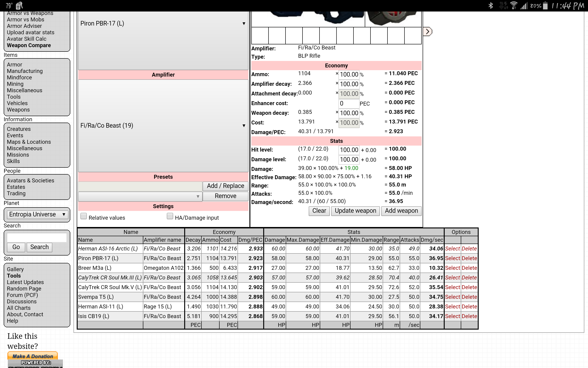Tap the battery status icon

[545, 6]
